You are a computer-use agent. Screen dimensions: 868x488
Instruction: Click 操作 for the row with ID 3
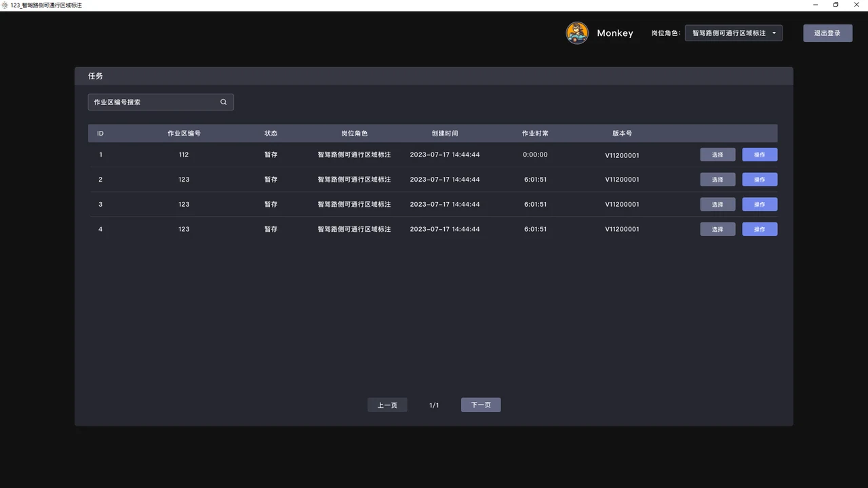759,204
